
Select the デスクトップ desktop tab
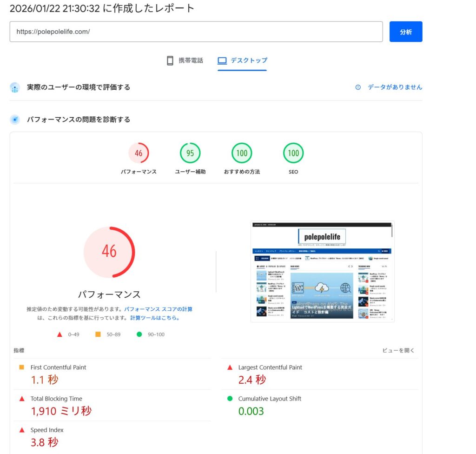pyautogui.click(x=242, y=60)
